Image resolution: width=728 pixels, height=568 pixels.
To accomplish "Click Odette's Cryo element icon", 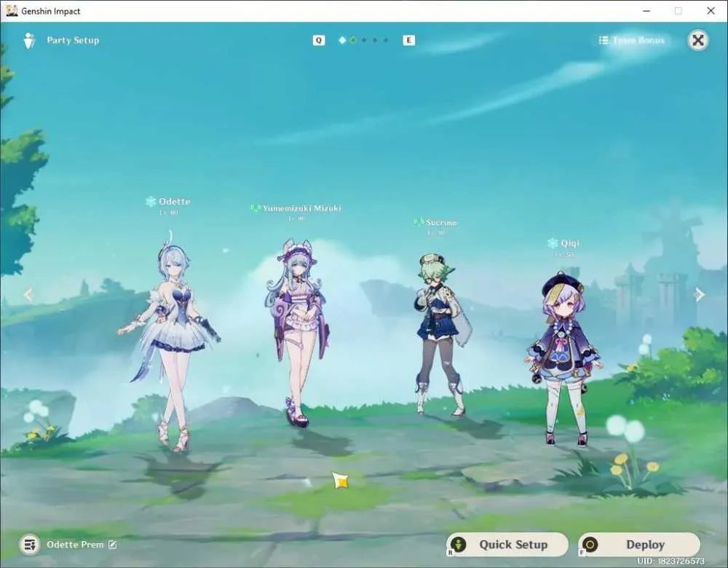I will (151, 202).
